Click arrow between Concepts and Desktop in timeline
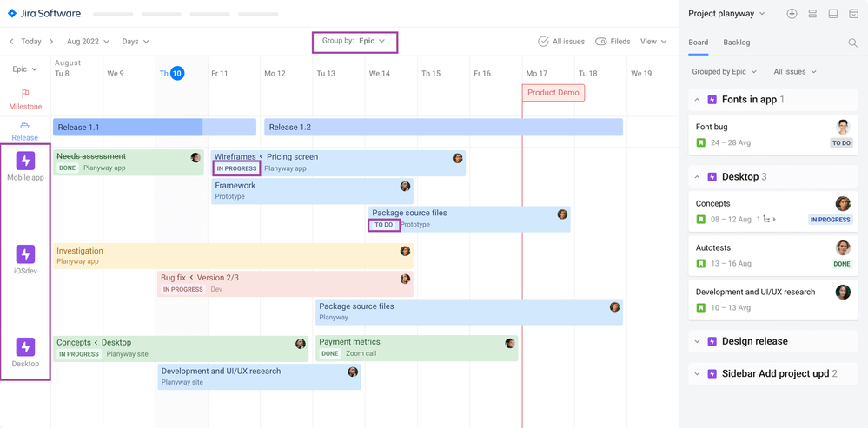 click(x=96, y=343)
